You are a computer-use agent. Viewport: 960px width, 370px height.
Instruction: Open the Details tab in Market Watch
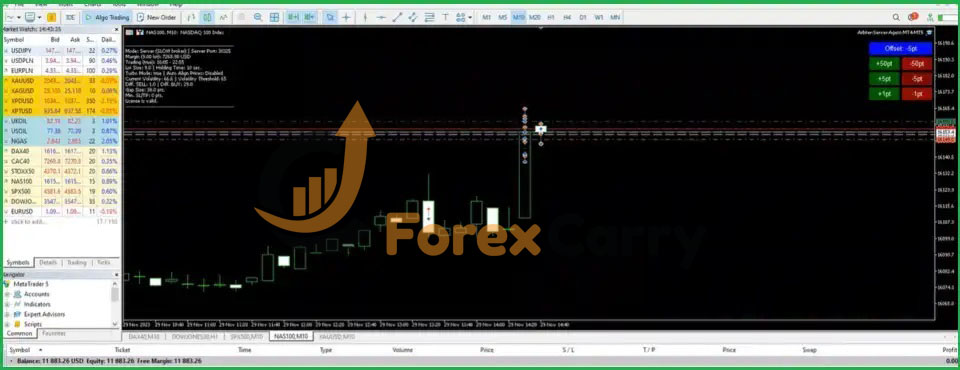(48, 262)
